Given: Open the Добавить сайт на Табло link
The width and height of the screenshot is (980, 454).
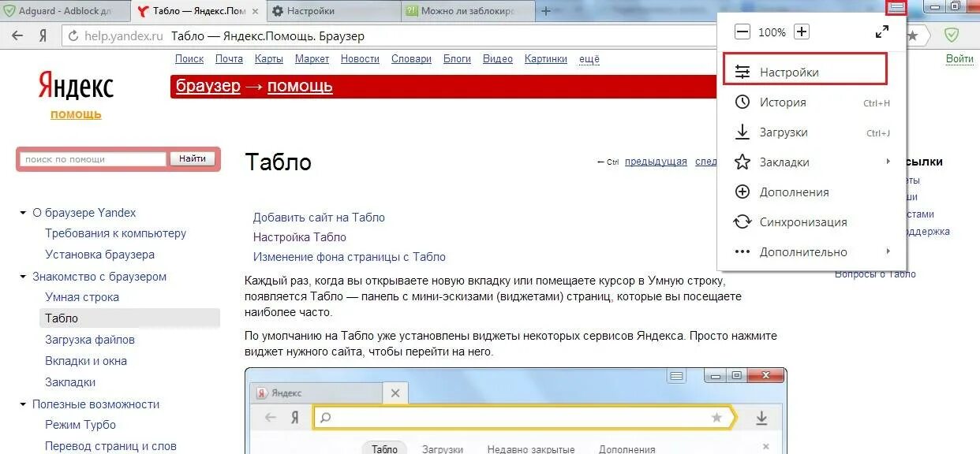Looking at the screenshot, I should 319,218.
